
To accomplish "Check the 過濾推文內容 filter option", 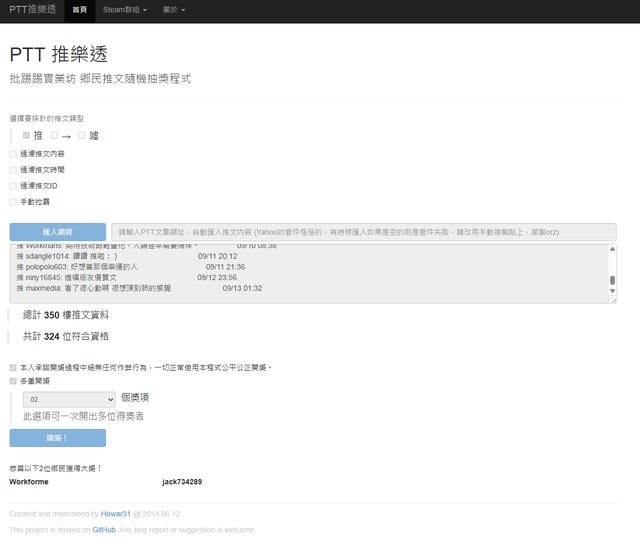I will (x=13, y=154).
